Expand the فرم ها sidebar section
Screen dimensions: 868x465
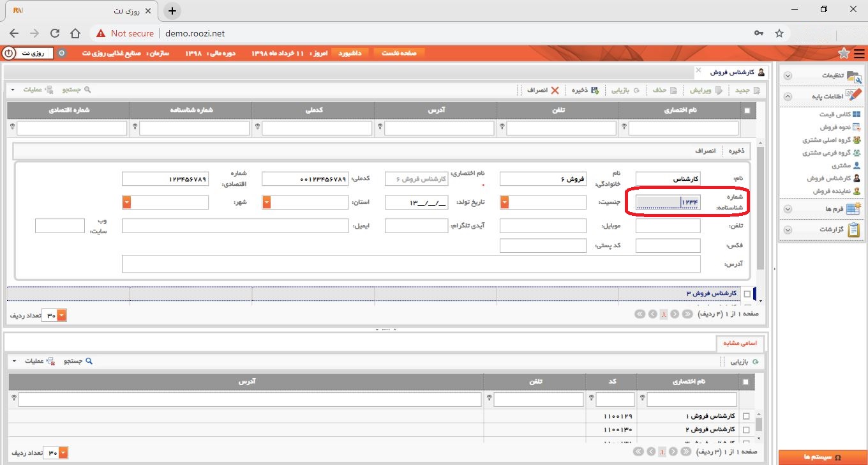pyautogui.click(x=788, y=209)
